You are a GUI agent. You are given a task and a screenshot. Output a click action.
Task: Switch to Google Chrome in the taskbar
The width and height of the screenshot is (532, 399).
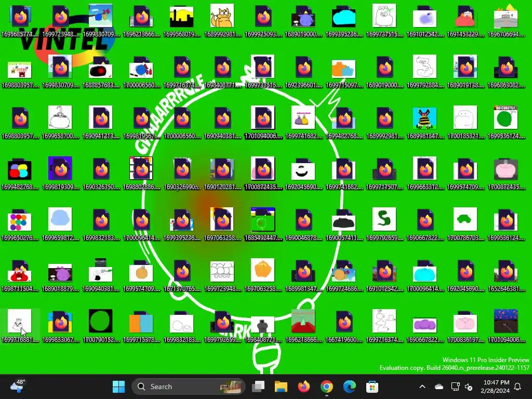pos(326,387)
